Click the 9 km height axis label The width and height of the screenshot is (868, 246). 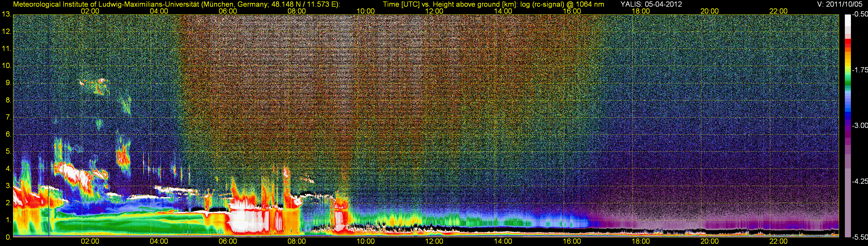click(x=8, y=83)
